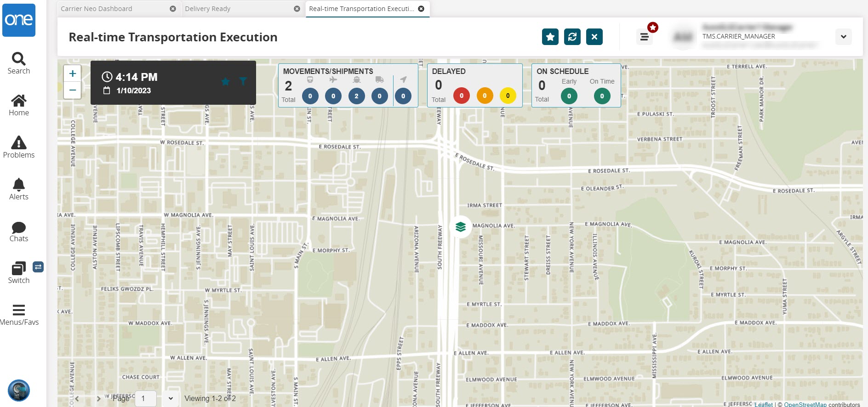This screenshot has width=868, height=407.
Task: Click the red delayed count circle
Action: pos(462,96)
